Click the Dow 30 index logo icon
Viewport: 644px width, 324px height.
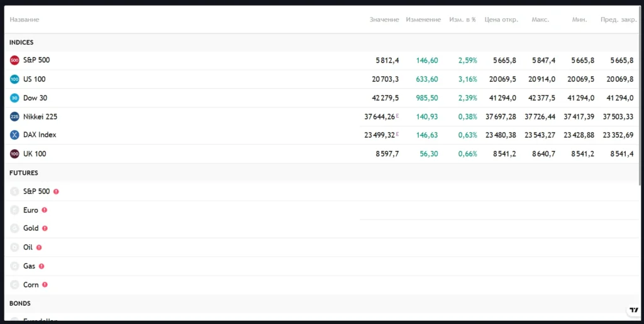[x=14, y=98]
